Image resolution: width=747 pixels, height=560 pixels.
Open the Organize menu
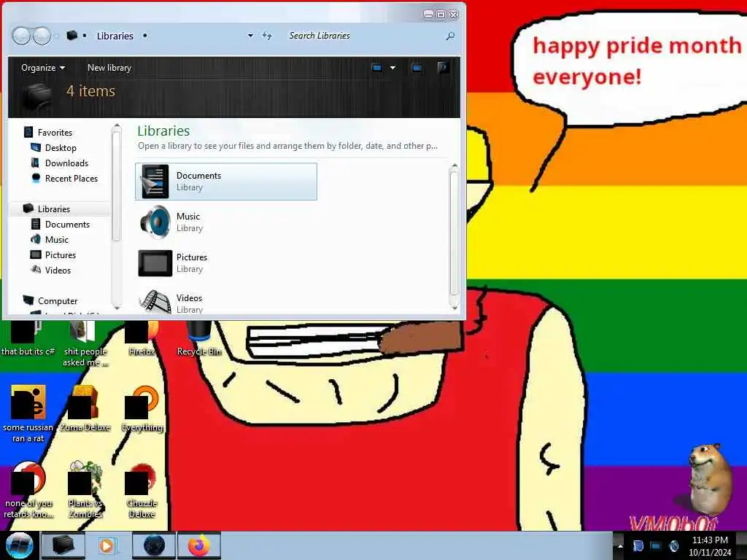pyautogui.click(x=43, y=68)
